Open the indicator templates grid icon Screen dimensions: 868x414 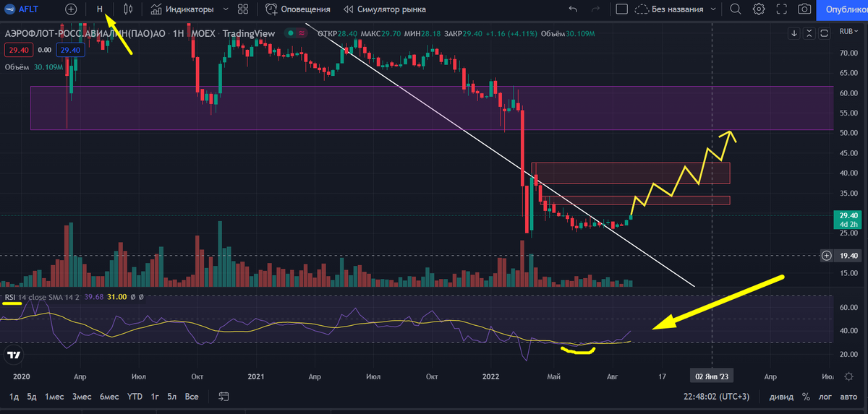click(243, 9)
